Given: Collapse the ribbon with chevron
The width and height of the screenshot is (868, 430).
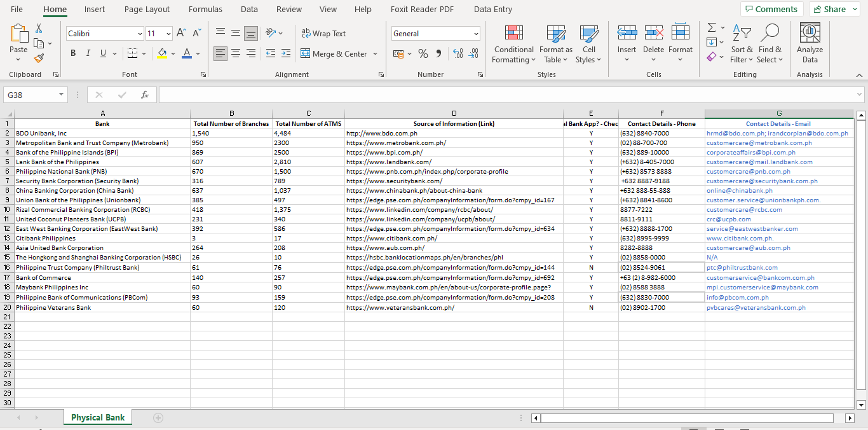Looking at the screenshot, I should (859, 75).
